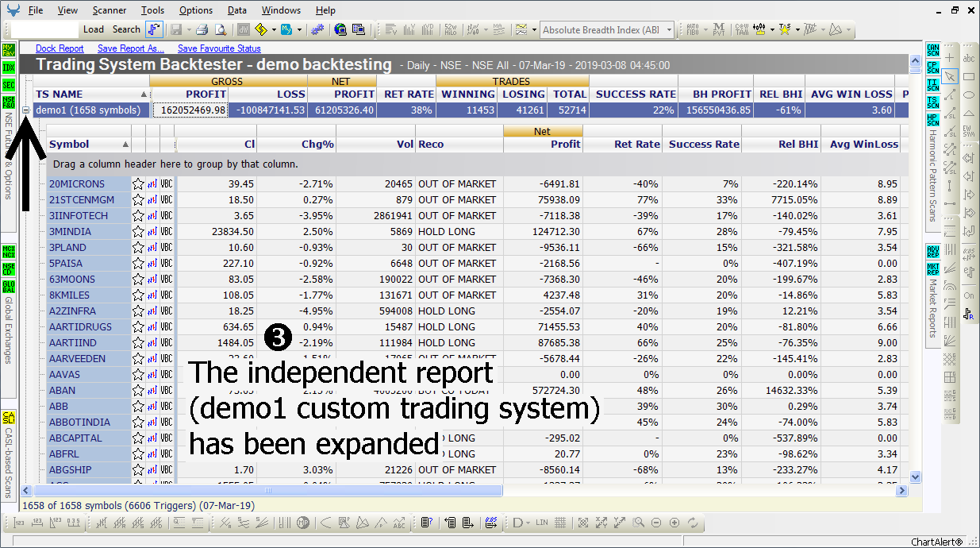Click the HP SCN sidebar icon
The image size is (980, 548).
coord(932,119)
